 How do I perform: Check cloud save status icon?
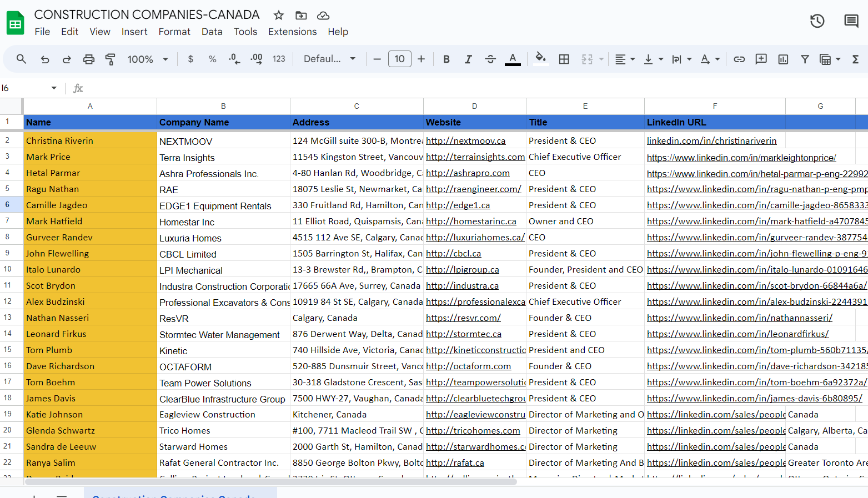323,16
